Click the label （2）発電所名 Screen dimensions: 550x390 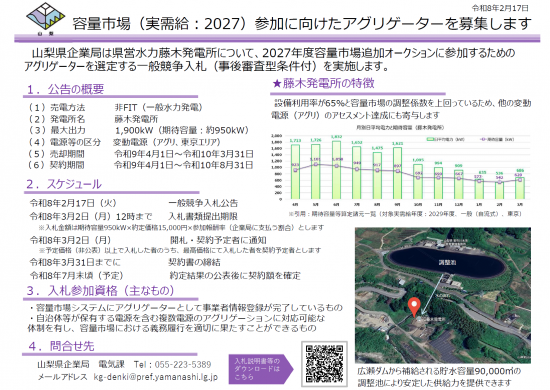(57, 119)
